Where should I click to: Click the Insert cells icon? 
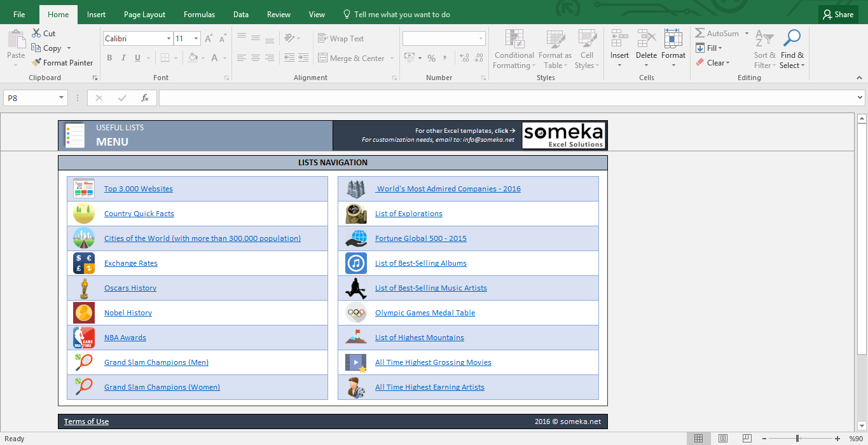click(x=619, y=39)
